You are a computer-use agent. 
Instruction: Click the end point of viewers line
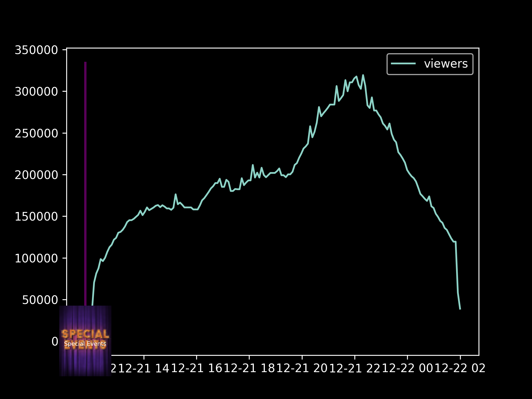[x=460, y=309]
